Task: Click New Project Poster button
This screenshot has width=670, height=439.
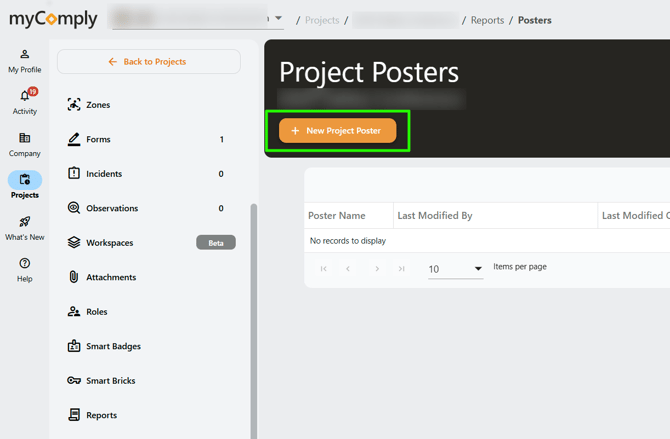Action: tap(337, 131)
